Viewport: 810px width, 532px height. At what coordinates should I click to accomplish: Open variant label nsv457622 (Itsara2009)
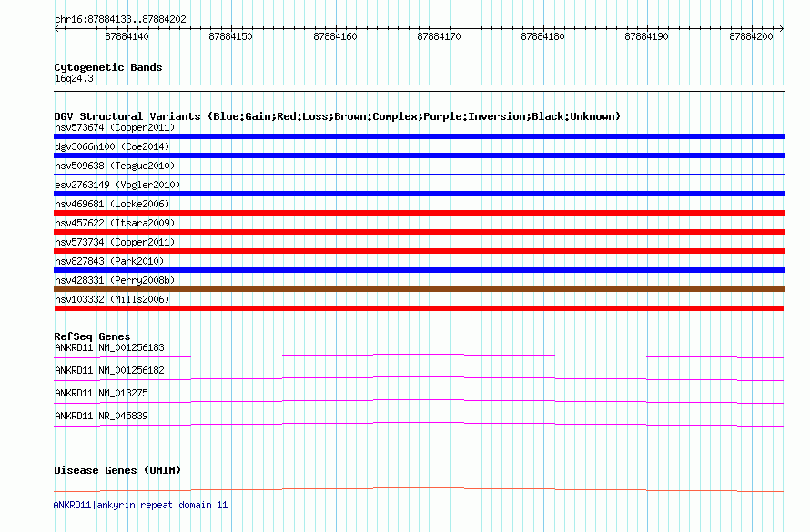click(x=115, y=223)
